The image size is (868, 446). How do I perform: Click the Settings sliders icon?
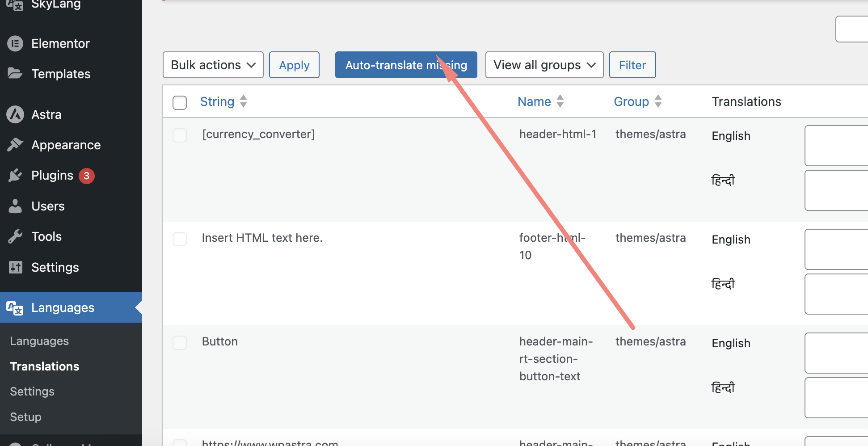(x=15, y=267)
